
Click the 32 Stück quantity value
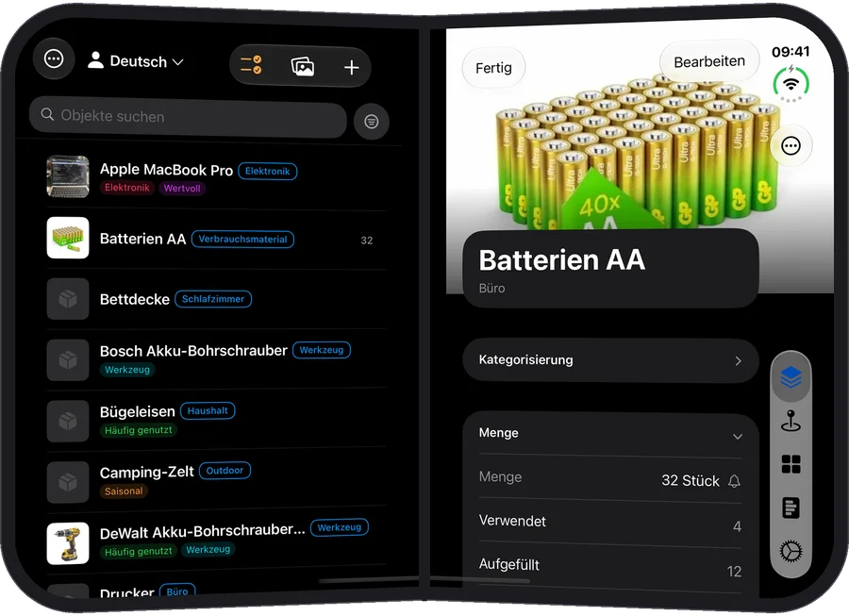(691, 481)
